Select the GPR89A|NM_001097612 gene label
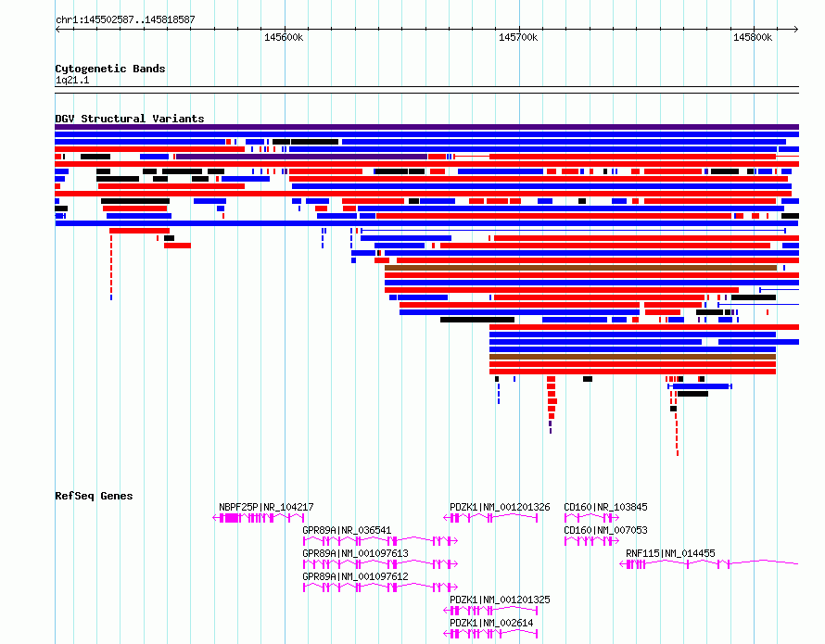Viewport: 825px width, 644px height. (355, 576)
